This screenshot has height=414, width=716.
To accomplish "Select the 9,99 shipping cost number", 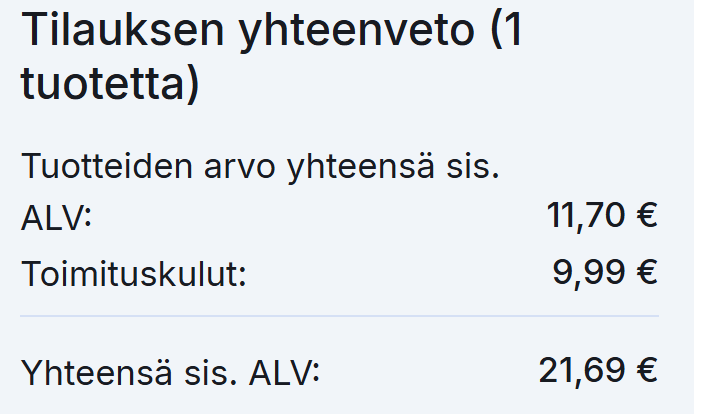I will pyautogui.click(x=589, y=273).
